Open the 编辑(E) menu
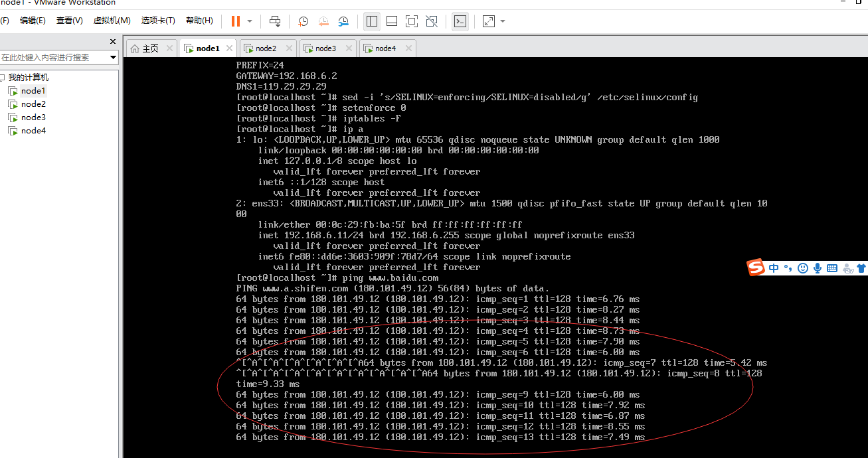Image resolution: width=868 pixels, height=458 pixels. click(x=33, y=21)
